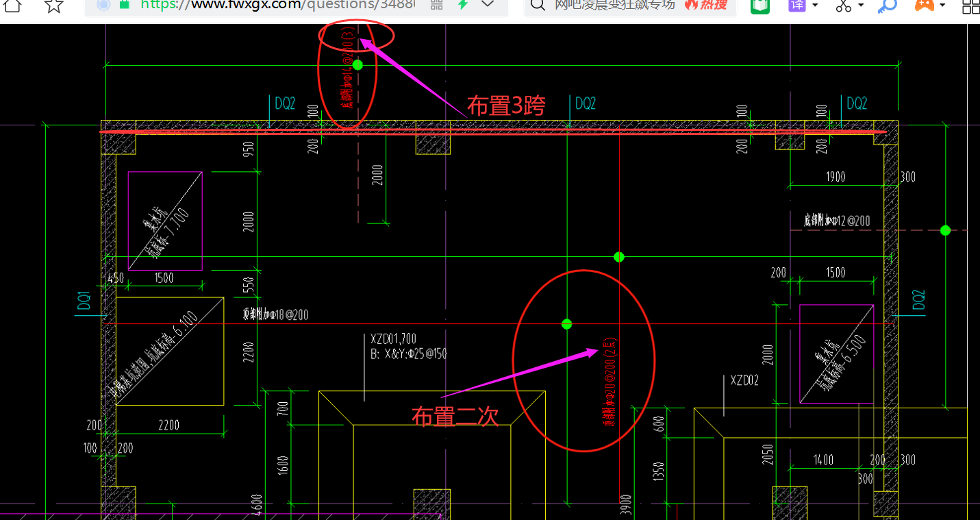
Task: Click green grip on red horizontal rebar line
Action: click(566, 324)
